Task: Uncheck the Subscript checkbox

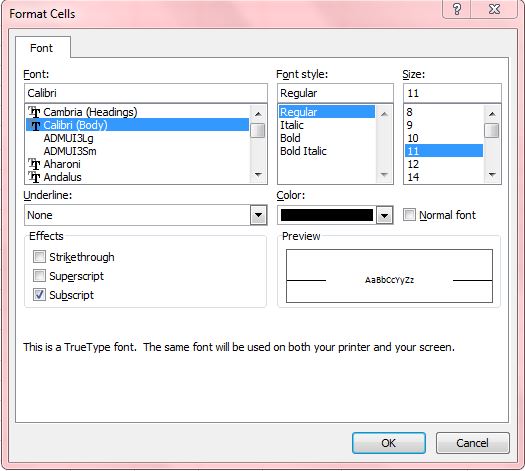Action: (39, 295)
